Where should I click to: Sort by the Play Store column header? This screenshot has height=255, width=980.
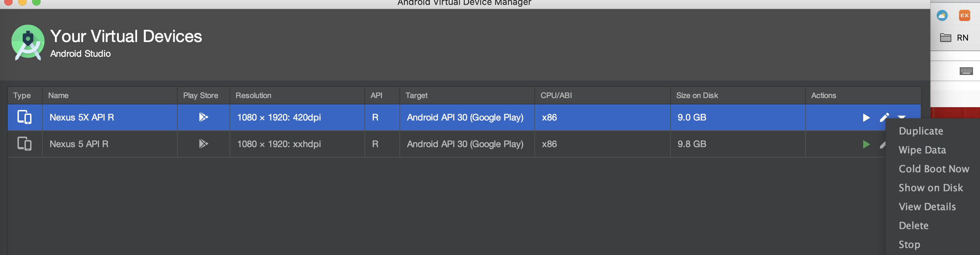(204, 95)
